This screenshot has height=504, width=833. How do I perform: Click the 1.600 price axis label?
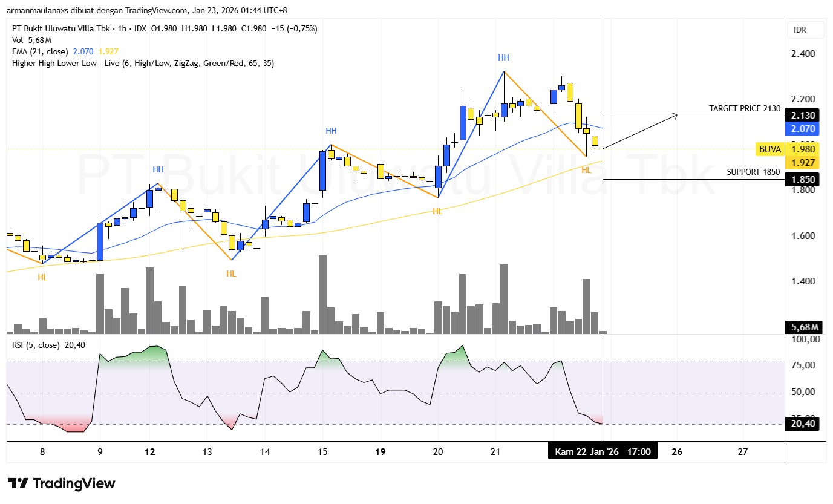(x=803, y=236)
